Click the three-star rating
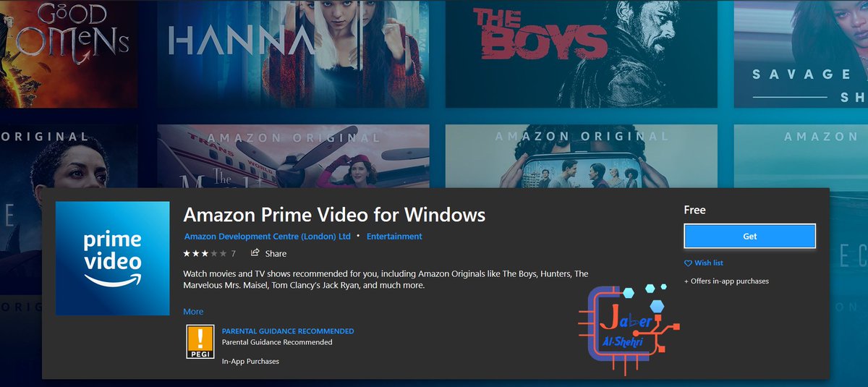Viewport: 868px width, 387px height. [205, 253]
